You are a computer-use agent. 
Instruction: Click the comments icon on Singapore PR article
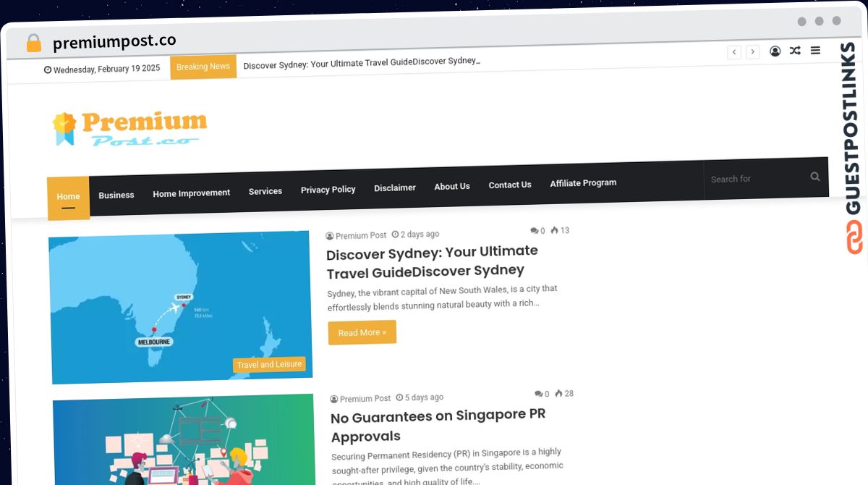(538, 395)
